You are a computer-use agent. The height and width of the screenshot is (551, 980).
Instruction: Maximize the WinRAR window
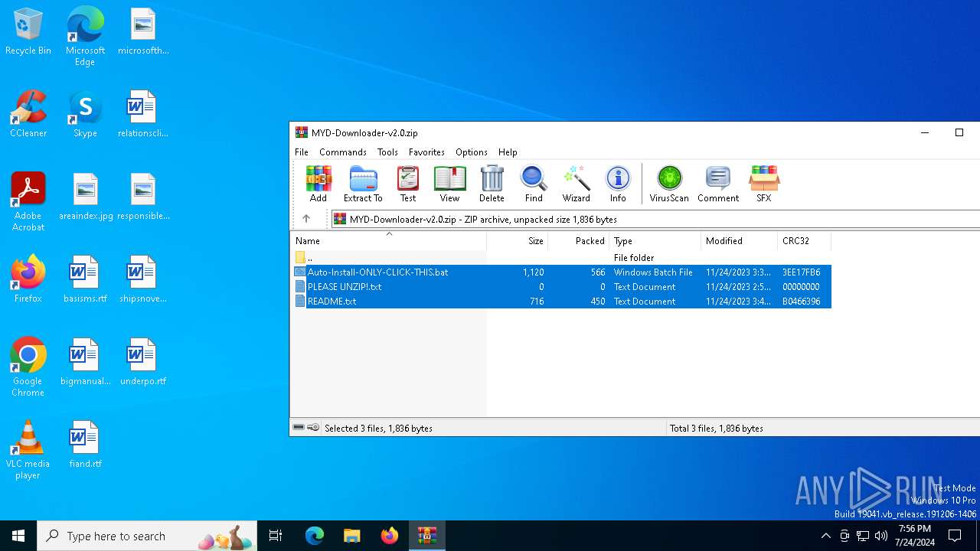pyautogui.click(x=959, y=132)
